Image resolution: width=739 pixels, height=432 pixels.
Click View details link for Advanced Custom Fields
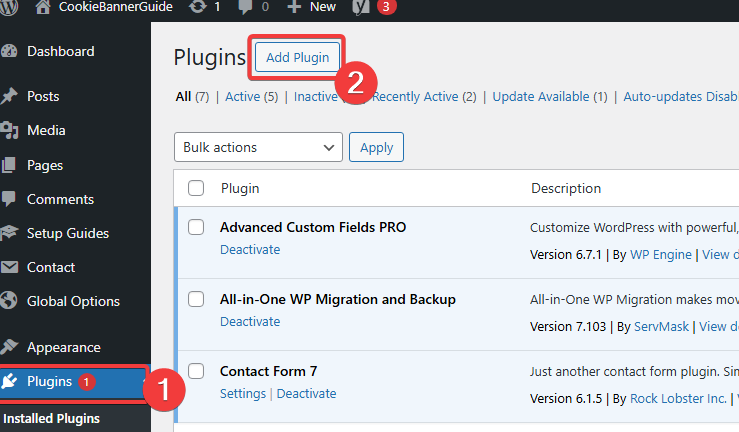click(x=720, y=255)
